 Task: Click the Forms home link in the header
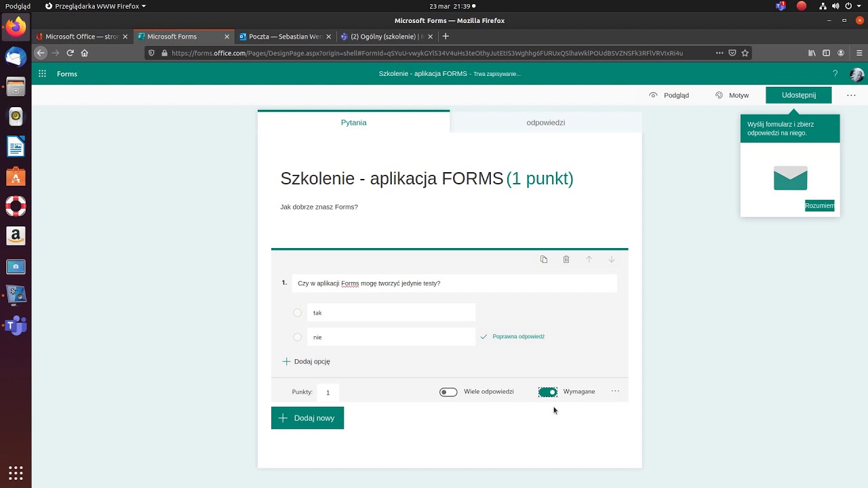click(66, 74)
